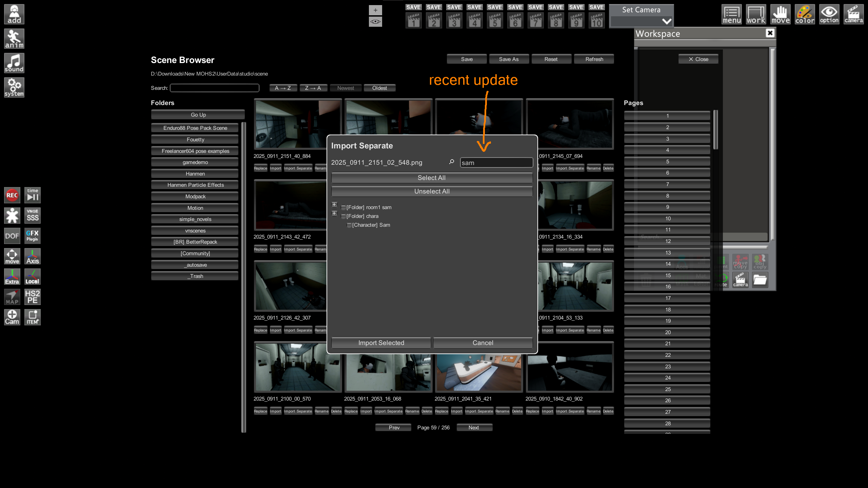
Task: Open the Modpack folder
Action: 195,197
